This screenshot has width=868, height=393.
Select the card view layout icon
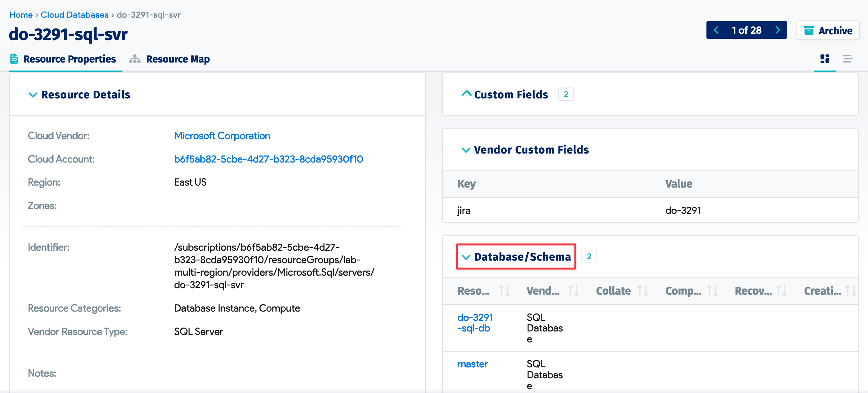click(x=824, y=59)
